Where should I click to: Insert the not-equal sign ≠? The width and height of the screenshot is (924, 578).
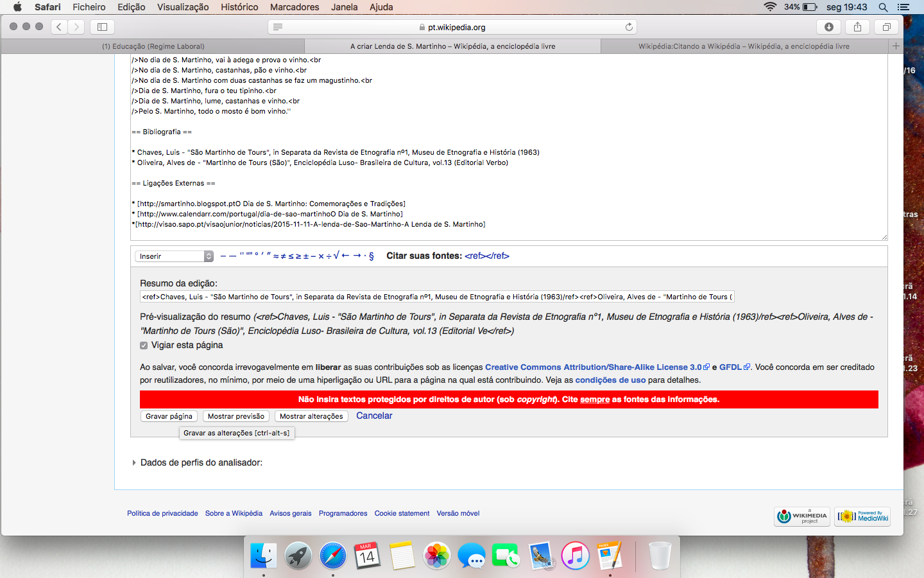click(284, 256)
